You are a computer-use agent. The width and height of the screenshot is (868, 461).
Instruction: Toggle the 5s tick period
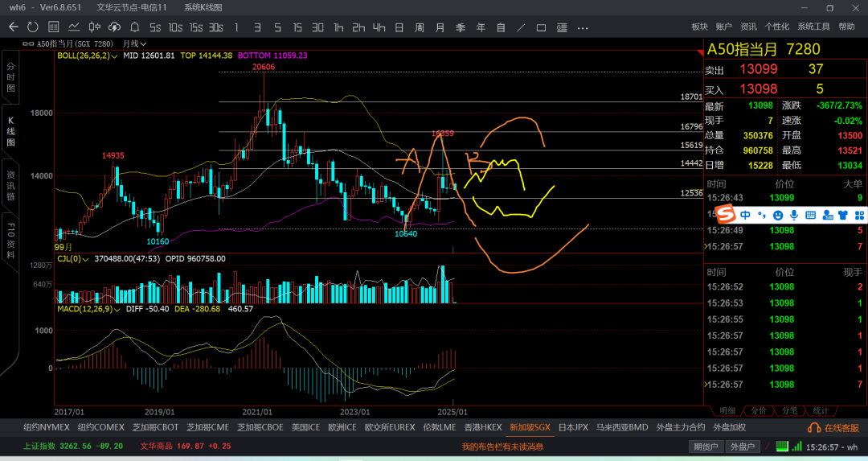point(155,27)
